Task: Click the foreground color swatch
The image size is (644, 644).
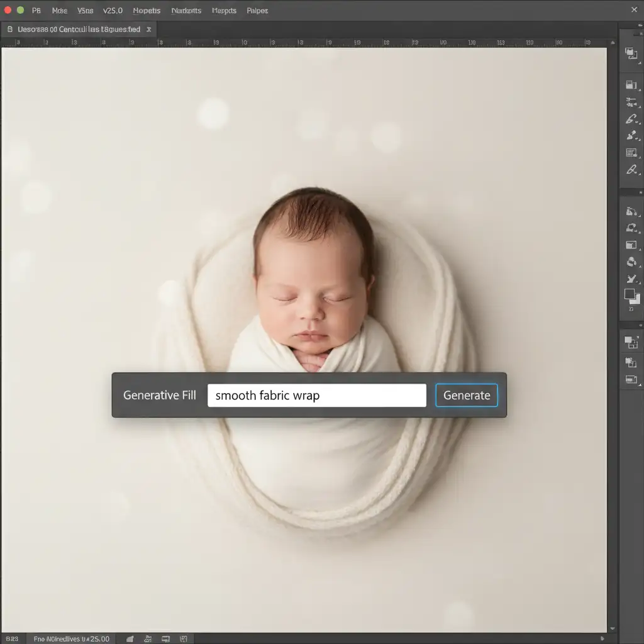Action: pos(630,294)
